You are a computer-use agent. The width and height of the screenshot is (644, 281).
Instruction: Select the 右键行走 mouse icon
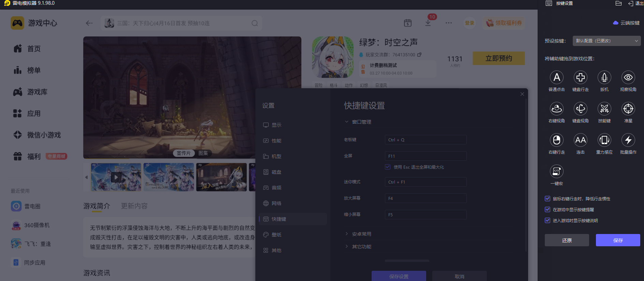coord(557,140)
